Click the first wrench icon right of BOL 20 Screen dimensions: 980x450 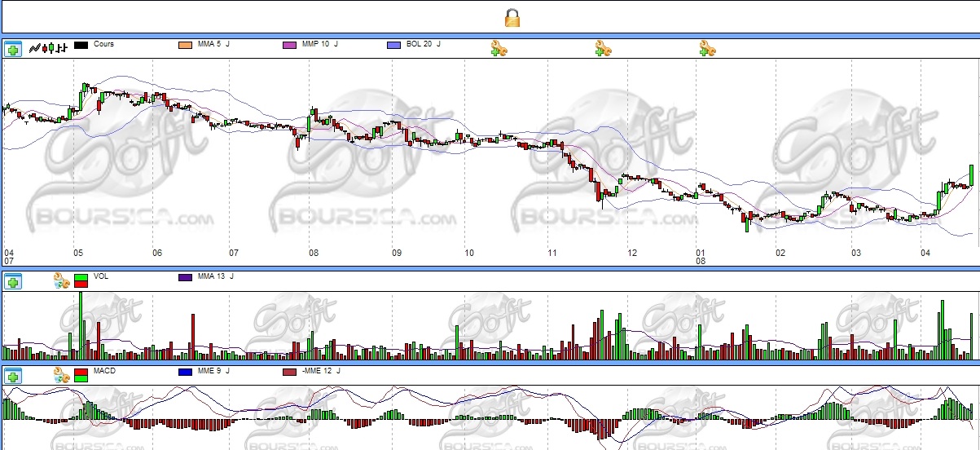coord(499,49)
